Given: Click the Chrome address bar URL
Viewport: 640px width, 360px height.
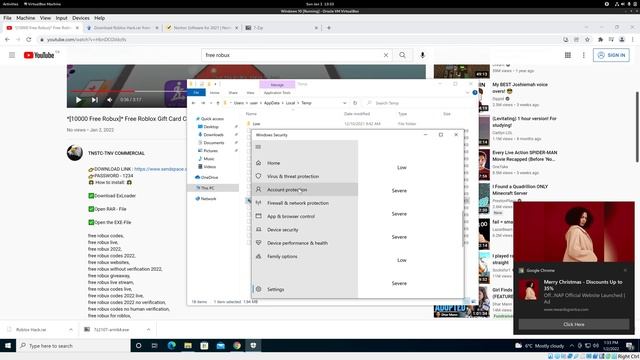Looking at the screenshot, I should [x=87, y=40].
